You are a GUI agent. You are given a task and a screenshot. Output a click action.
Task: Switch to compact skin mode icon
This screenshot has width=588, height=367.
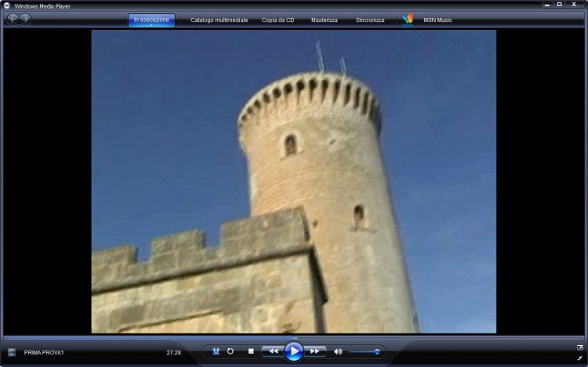(579, 358)
